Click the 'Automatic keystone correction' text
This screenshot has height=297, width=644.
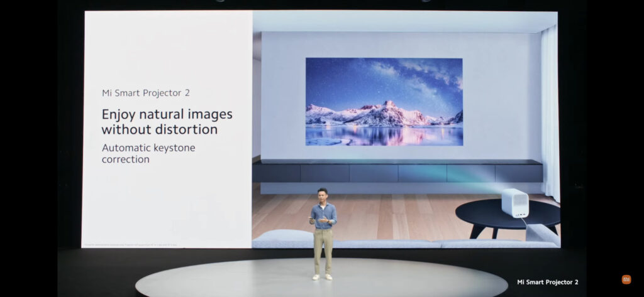[148, 153]
